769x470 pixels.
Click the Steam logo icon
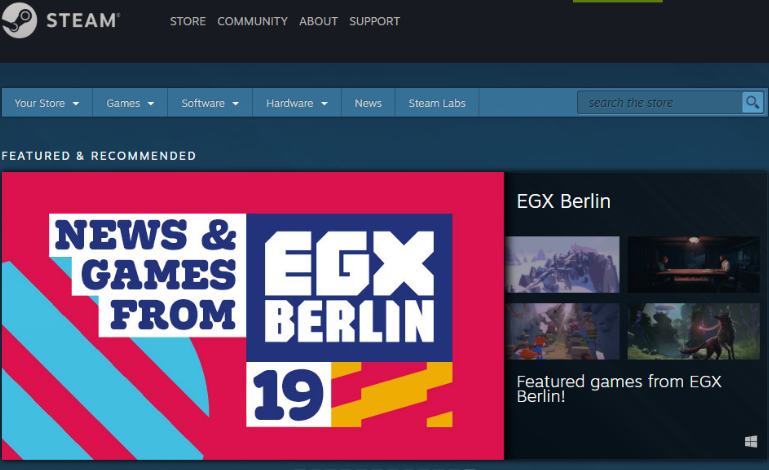tap(19, 20)
